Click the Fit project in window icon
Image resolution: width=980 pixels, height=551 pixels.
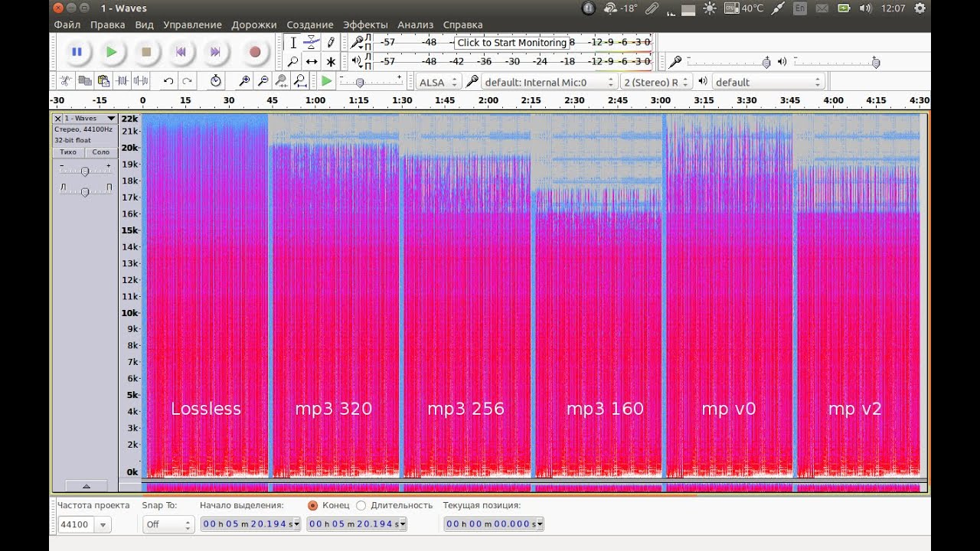click(300, 81)
